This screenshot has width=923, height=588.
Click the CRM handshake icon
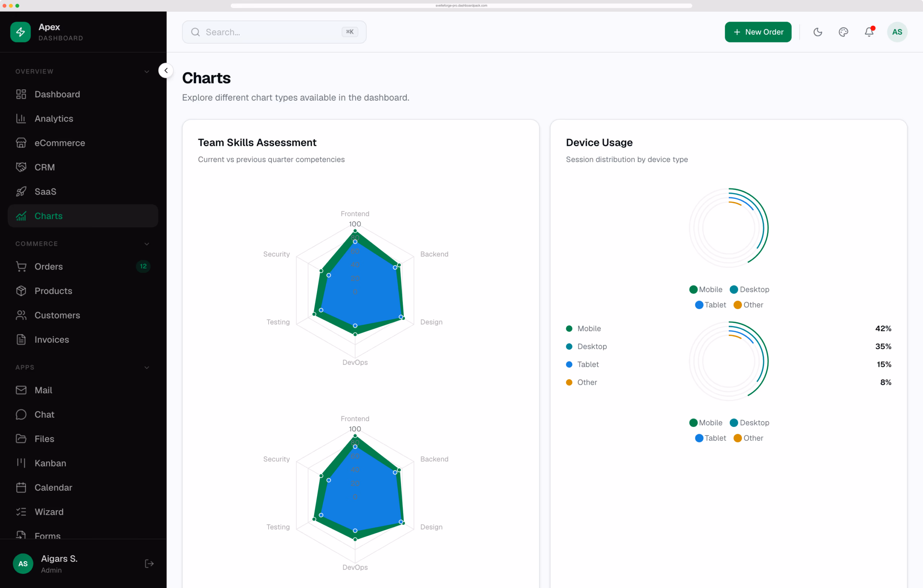click(x=21, y=167)
